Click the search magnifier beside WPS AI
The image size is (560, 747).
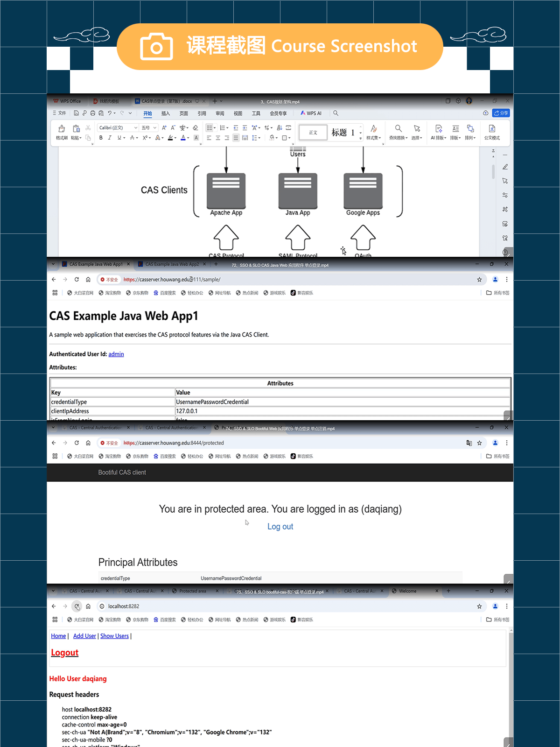tap(336, 113)
